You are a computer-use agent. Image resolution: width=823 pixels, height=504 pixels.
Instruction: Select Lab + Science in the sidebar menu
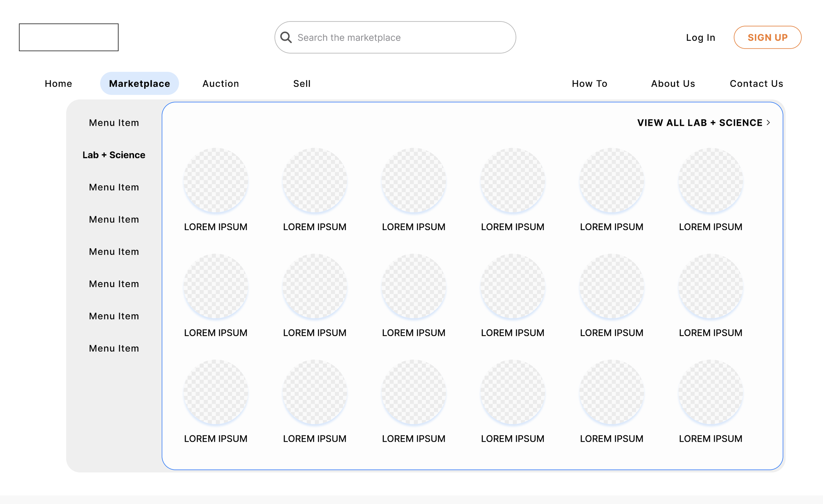(114, 155)
